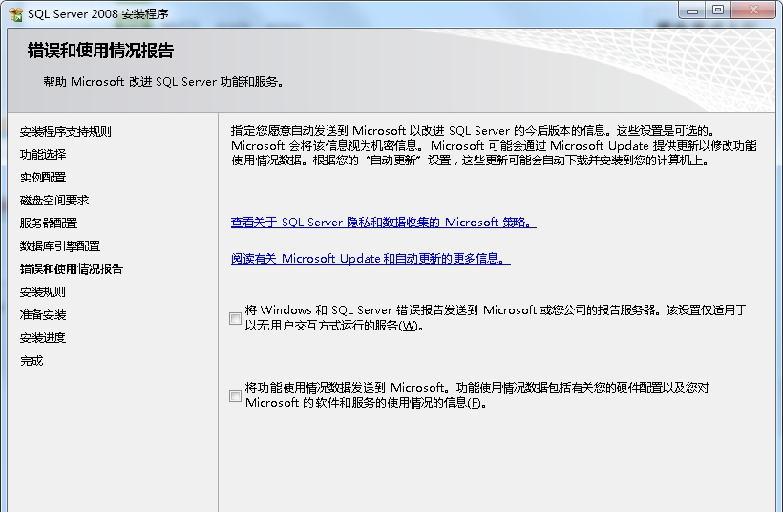
Task: Select the 完成 step in the sidebar
Action: (32, 361)
